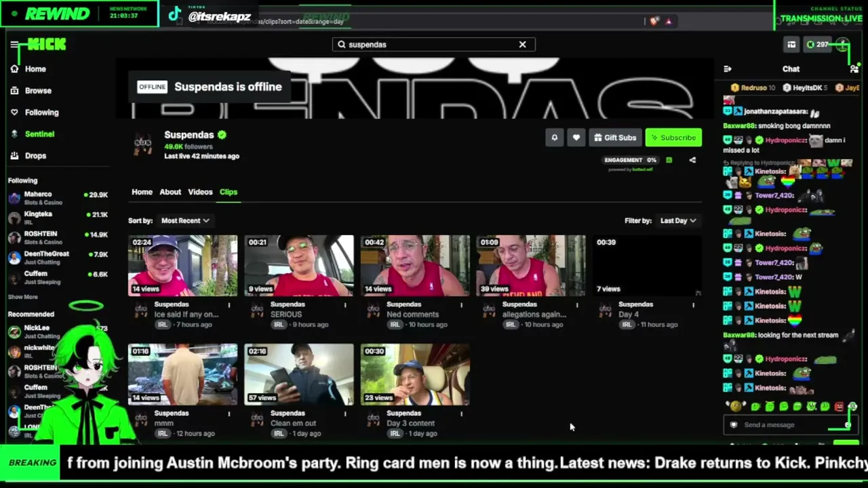Play the 'Day 4' clip thumbnail
The width and height of the screenshot is (868, 488).
(x=647, y=266)
